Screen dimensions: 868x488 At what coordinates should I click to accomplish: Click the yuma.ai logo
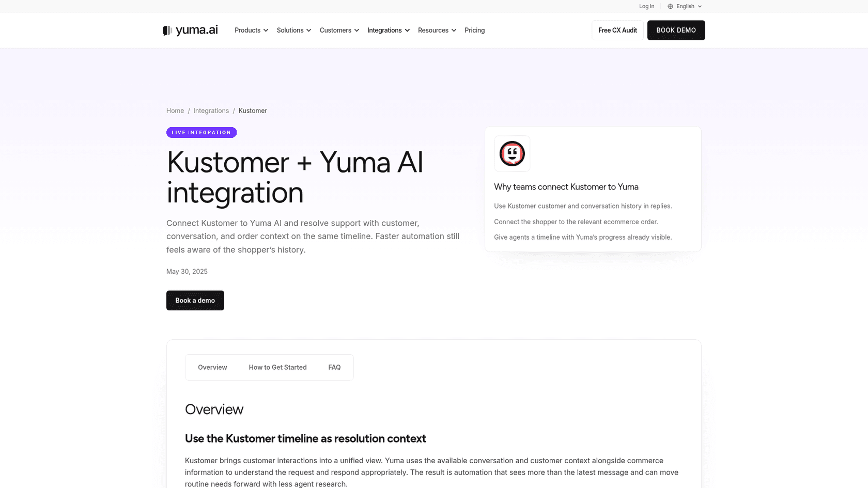(x=190, y=30)
